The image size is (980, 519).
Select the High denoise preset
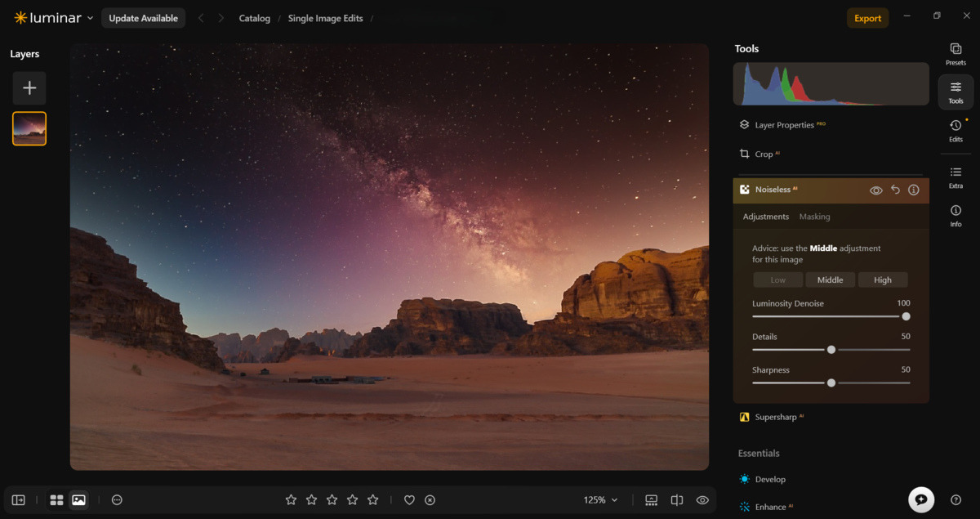click(x=883, y=280)
